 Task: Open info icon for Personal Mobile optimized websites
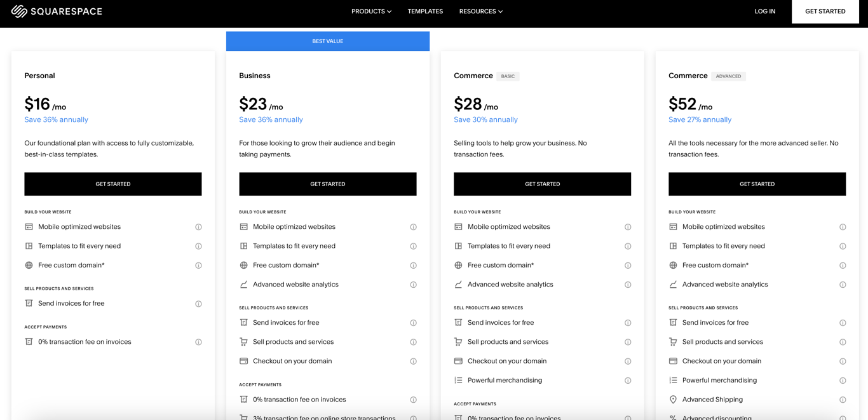tap(198, 227)
